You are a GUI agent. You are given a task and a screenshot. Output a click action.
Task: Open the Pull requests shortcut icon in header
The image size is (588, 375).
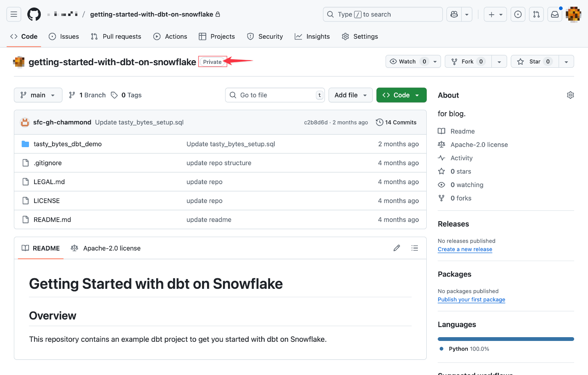(536, 14)
